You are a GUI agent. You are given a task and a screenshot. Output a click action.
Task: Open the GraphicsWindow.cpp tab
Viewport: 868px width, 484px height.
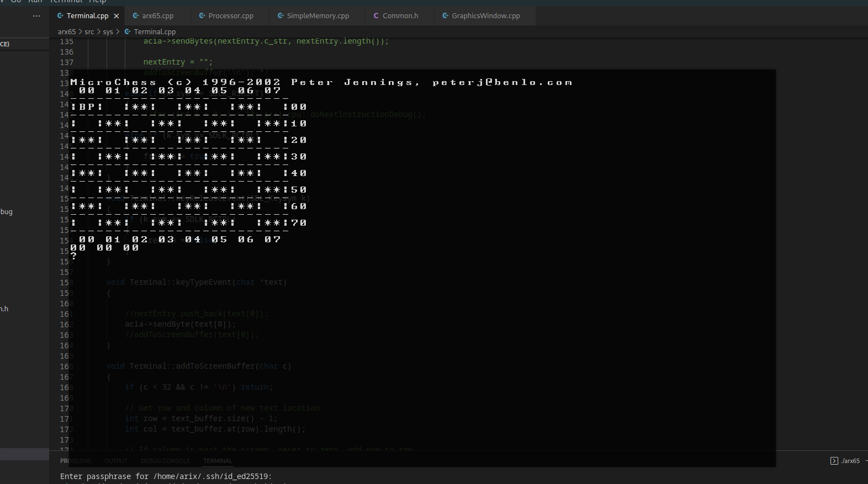pyautogui.click(x=485, y=16)
